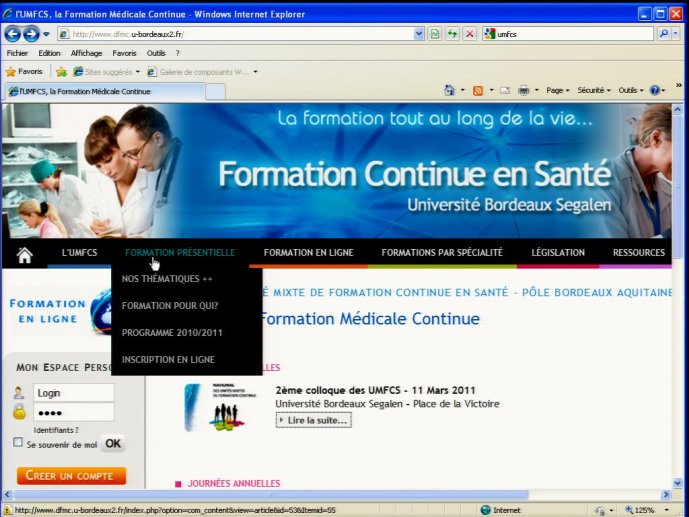The image size is (689, 517).
Task: Choose Nos thématiques ++ submenu entry
Action: click(167, 279)
